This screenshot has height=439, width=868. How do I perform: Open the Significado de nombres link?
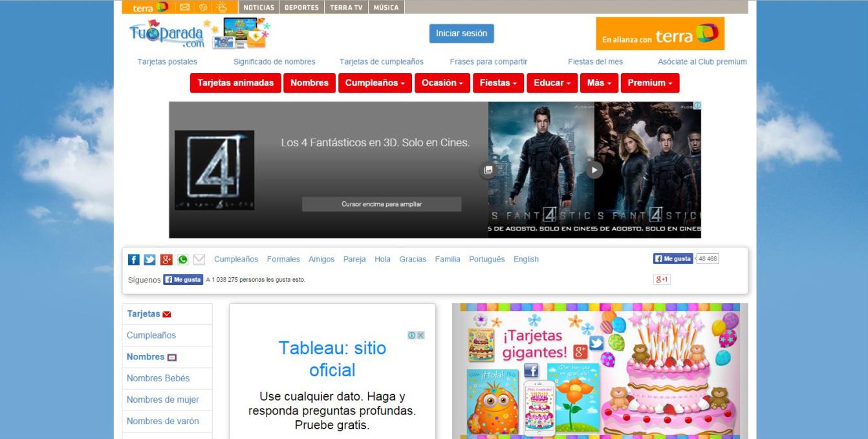(274, 62)
